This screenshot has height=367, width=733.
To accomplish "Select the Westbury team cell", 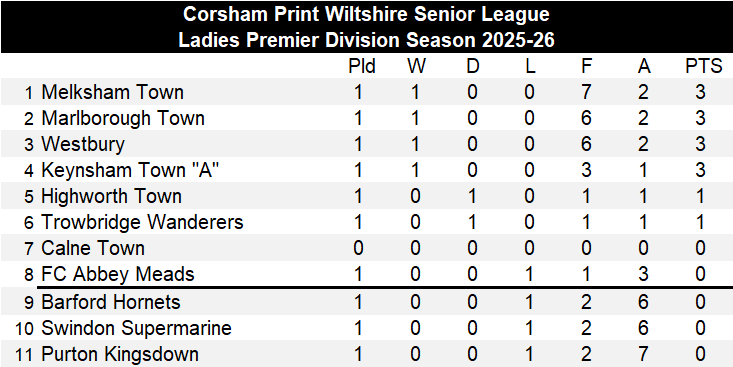I will [x=83, y=144].
